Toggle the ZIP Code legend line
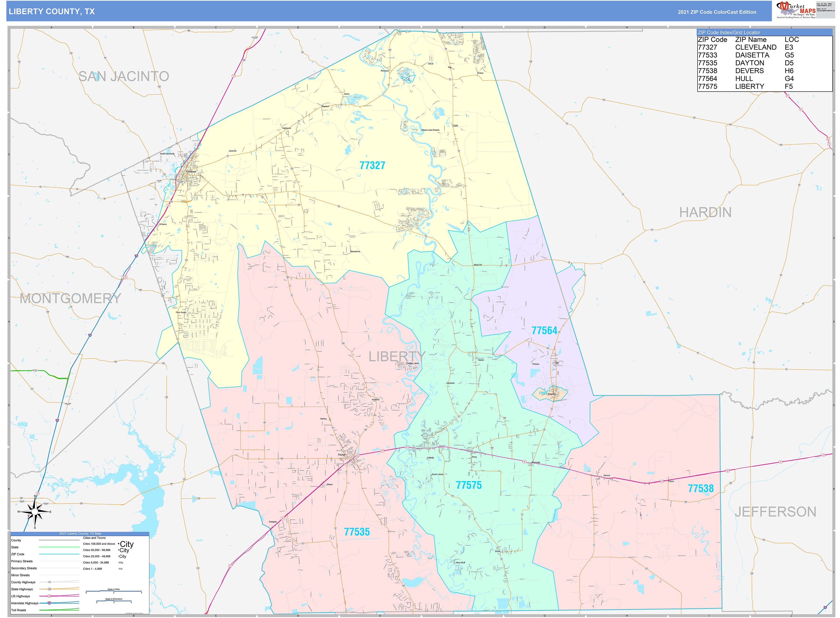This screenshot has width=840, height=618. [x=59, y=554]
